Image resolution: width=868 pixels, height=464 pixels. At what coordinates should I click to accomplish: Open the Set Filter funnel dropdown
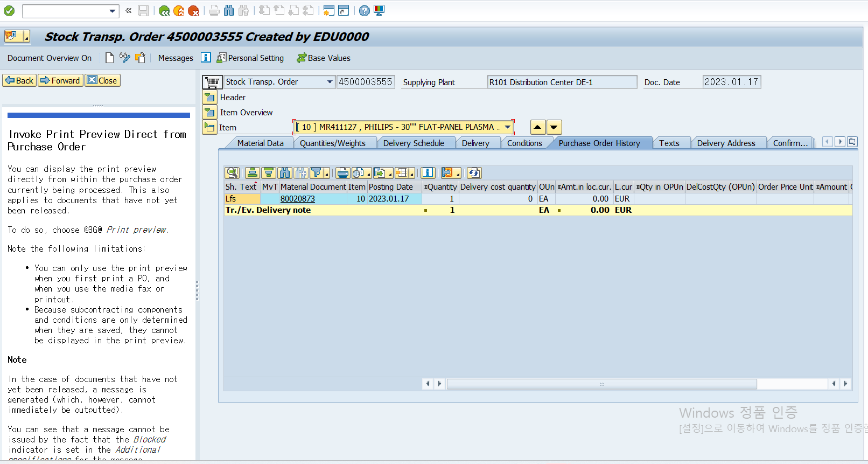[320, 172]
